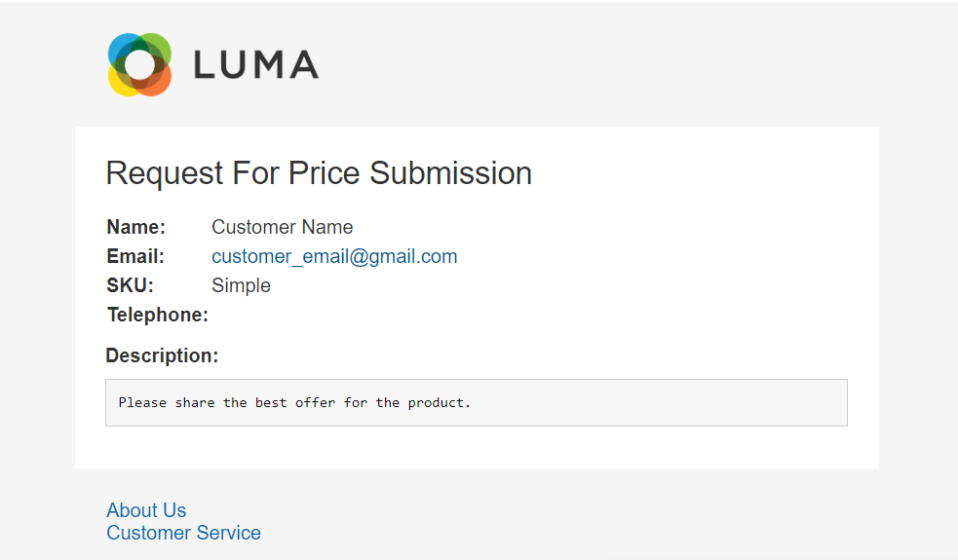This screenshot has width=958, height=560.
Task: Click the white center of the Luma logo
Action: click(140, 65)
